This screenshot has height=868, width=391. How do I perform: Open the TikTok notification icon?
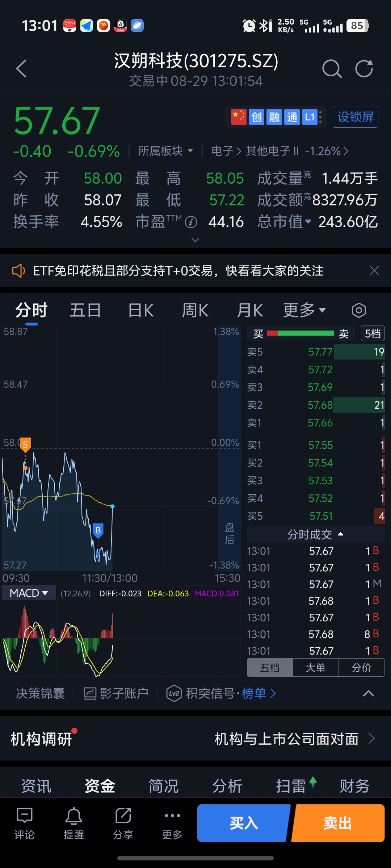pos(120,26)
